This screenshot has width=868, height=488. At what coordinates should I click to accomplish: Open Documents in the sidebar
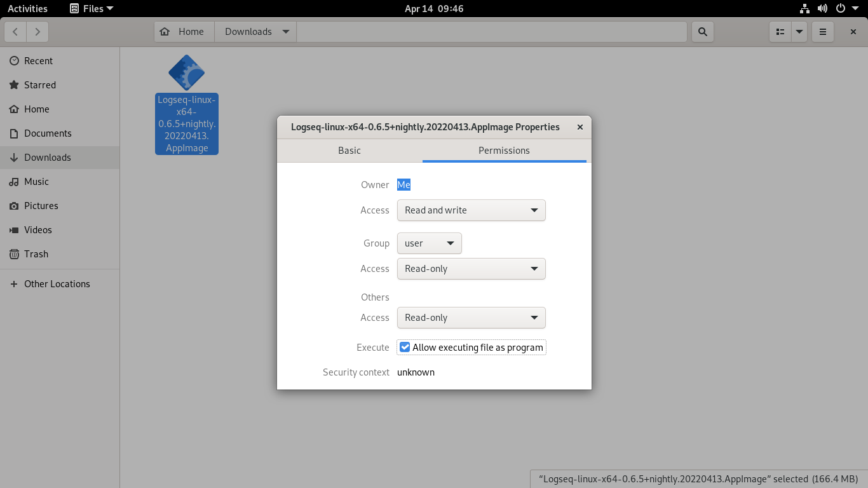pyautogui.click(x=60, y=133)
